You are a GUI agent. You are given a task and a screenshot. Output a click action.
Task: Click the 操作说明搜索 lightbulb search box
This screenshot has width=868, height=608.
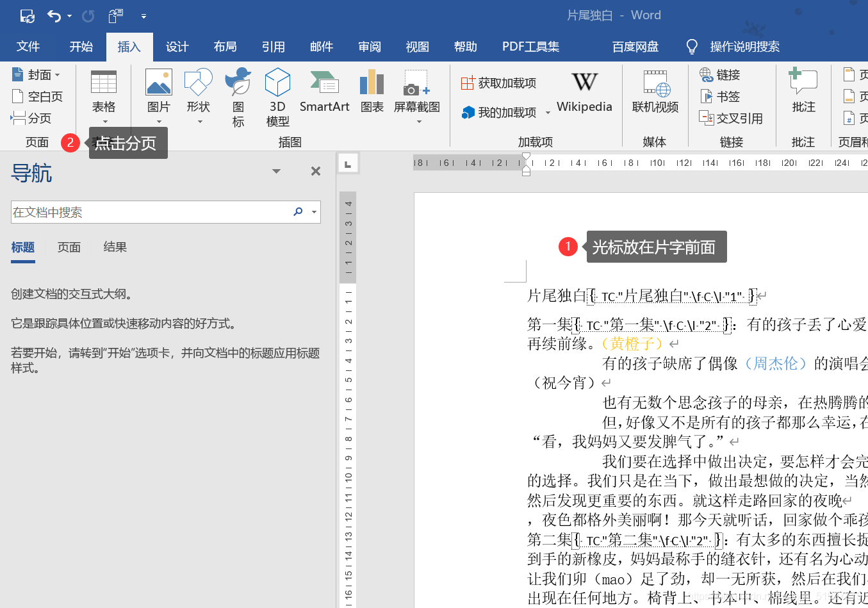[733, 47]
